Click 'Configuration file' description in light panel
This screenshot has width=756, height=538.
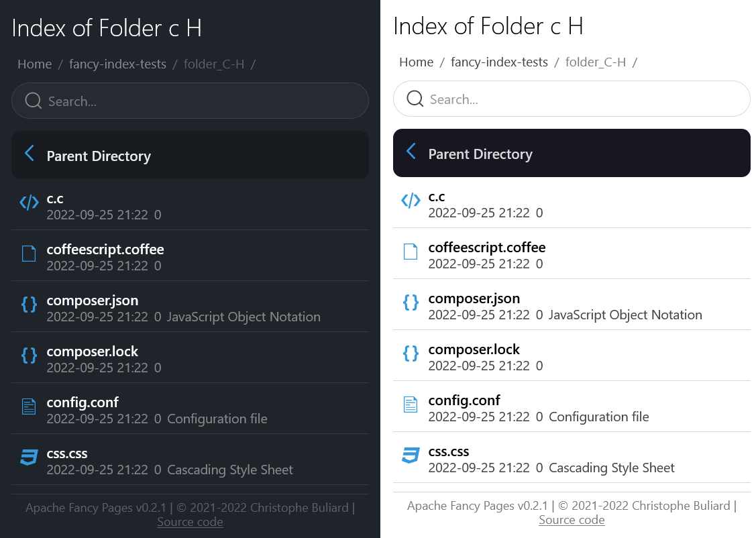[x=599, y=417]
